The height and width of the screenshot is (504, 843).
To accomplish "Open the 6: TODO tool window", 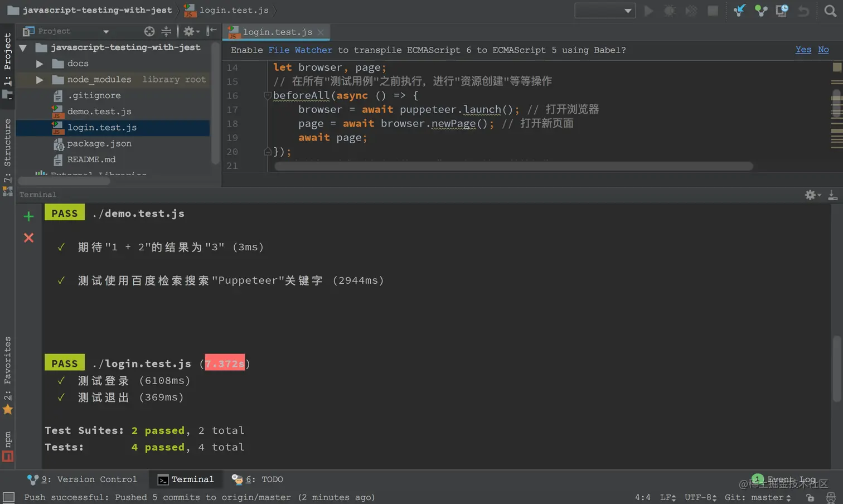I will pos(258,479).
